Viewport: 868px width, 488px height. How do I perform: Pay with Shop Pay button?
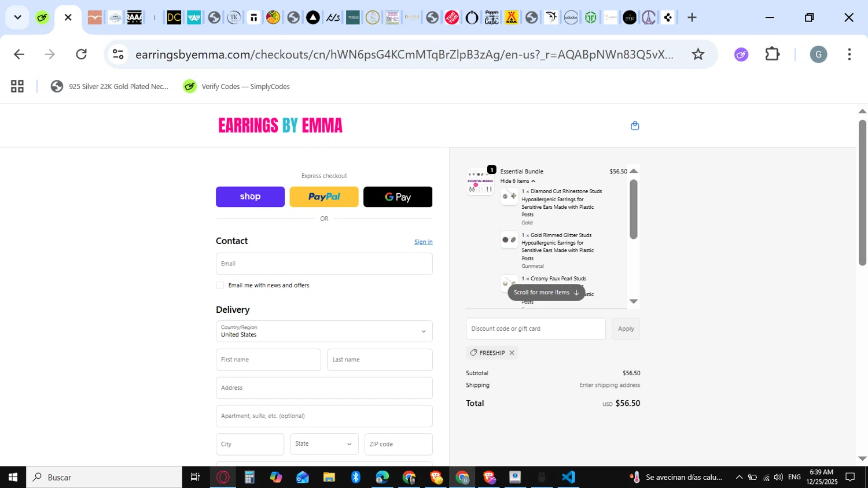coord(250,197)
